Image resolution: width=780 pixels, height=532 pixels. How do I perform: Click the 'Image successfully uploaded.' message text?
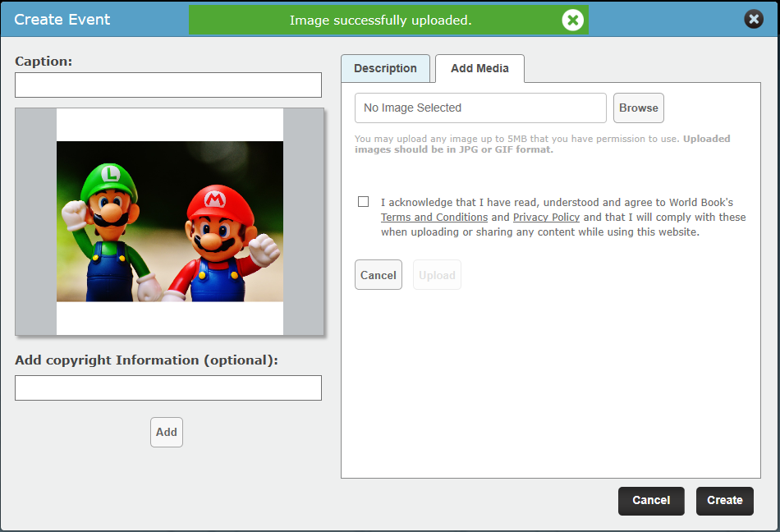(380, 21)
